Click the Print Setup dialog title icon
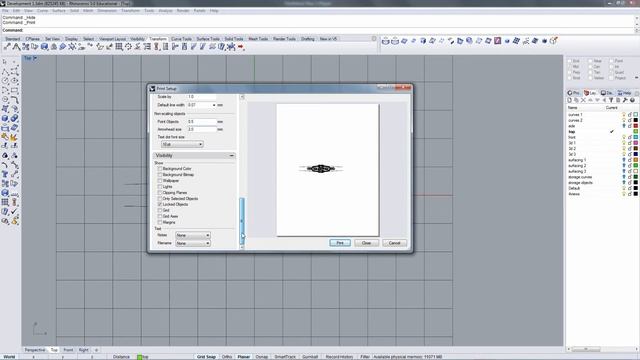The image size is (640, 360). pyautogui.click(x=153, y=88)
